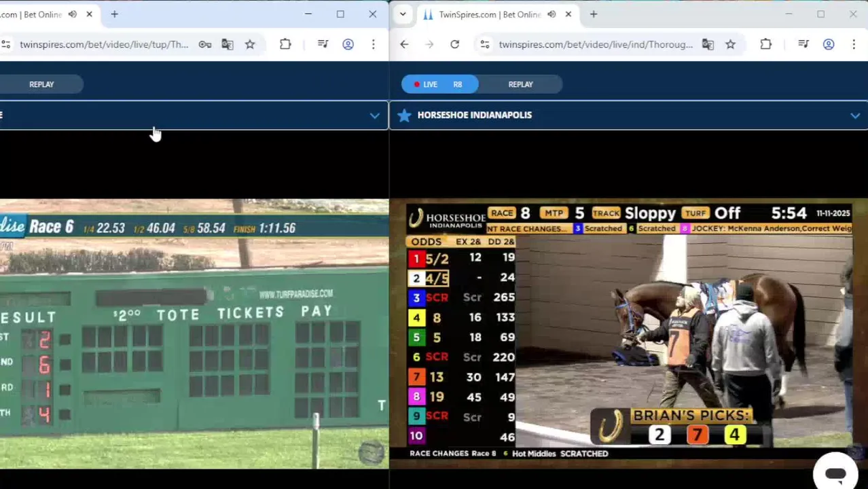The image size is (868, 489).
Task: Open extensions puzzle icon in left window
Action: (x=285, y=44)
